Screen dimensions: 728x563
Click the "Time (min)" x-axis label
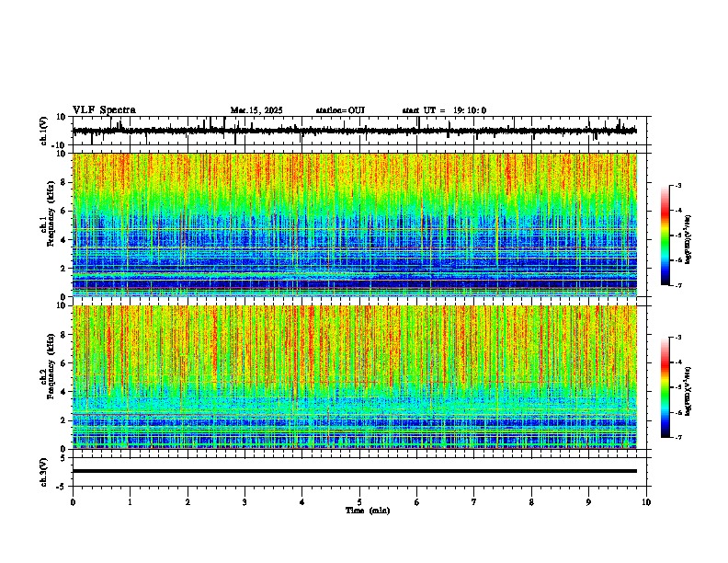point(368,511)
